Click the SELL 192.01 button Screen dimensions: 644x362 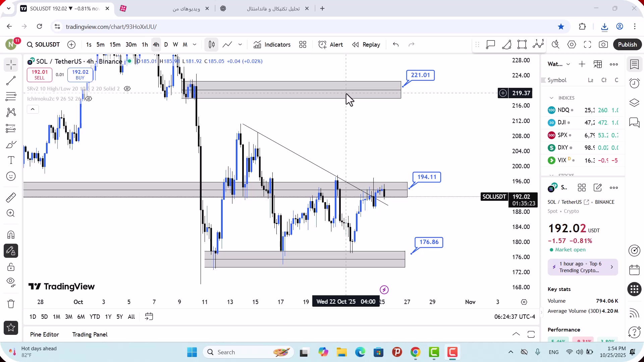click(x=40, y=75)
